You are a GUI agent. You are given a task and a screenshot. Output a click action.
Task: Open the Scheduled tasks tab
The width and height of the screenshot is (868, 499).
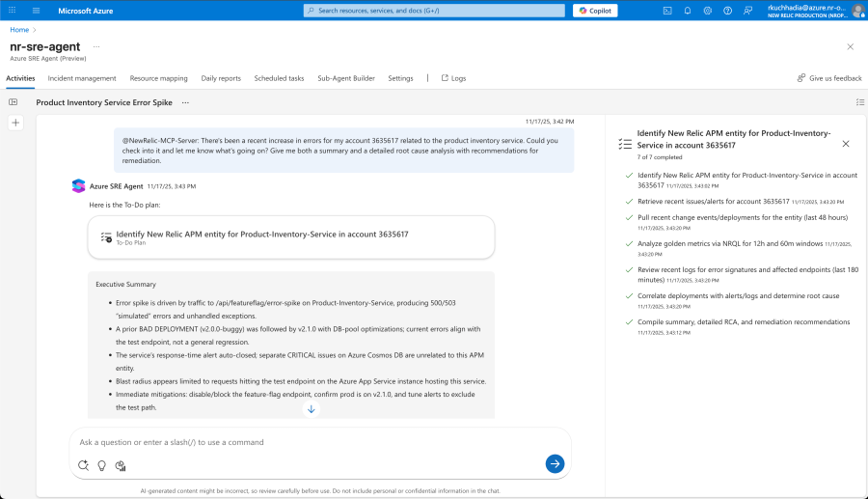pos(279,78)
